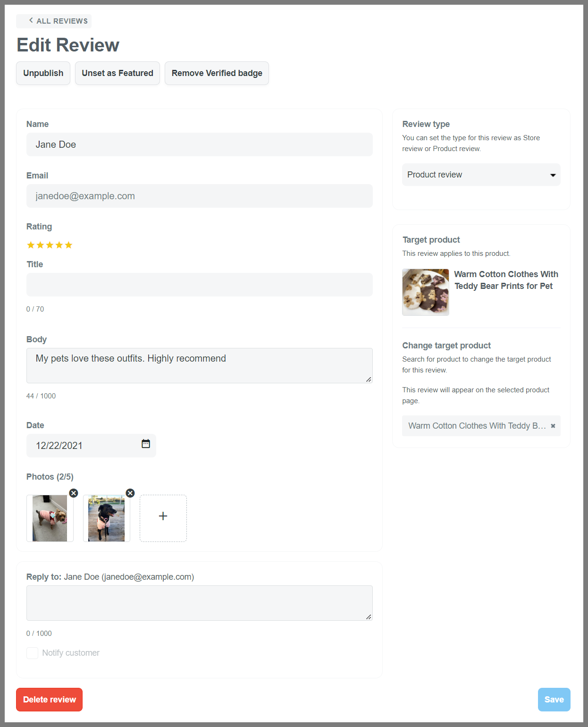Remove the second review photo
Image resolution: width=588 pixels, height=727 pixels.
tap(130, 493)
